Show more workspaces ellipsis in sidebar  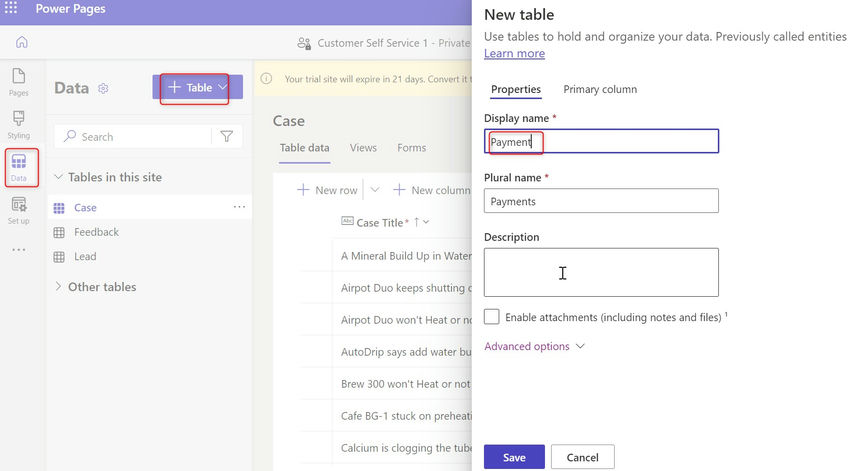(x=19, y=250)
